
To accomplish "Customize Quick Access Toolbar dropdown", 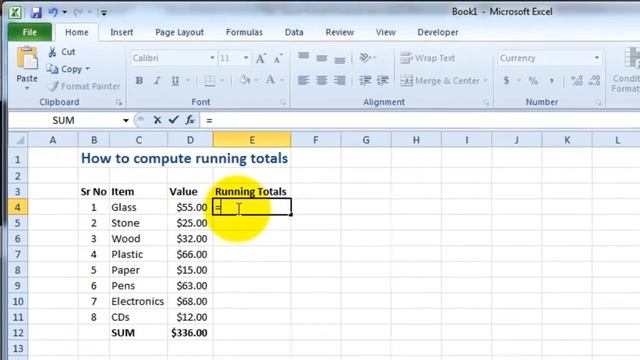I will (104, 13).
